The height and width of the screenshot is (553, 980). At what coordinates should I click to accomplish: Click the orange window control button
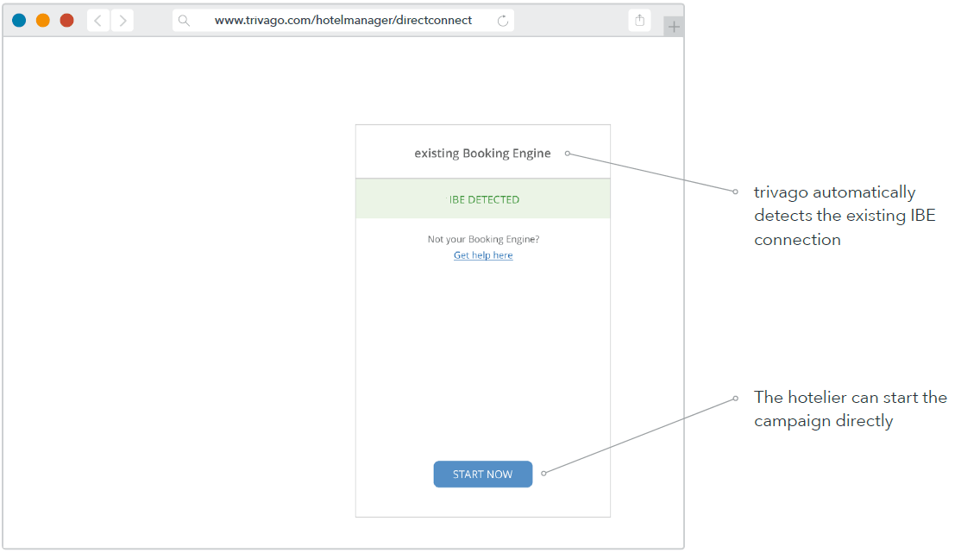[x=43, y=21]
